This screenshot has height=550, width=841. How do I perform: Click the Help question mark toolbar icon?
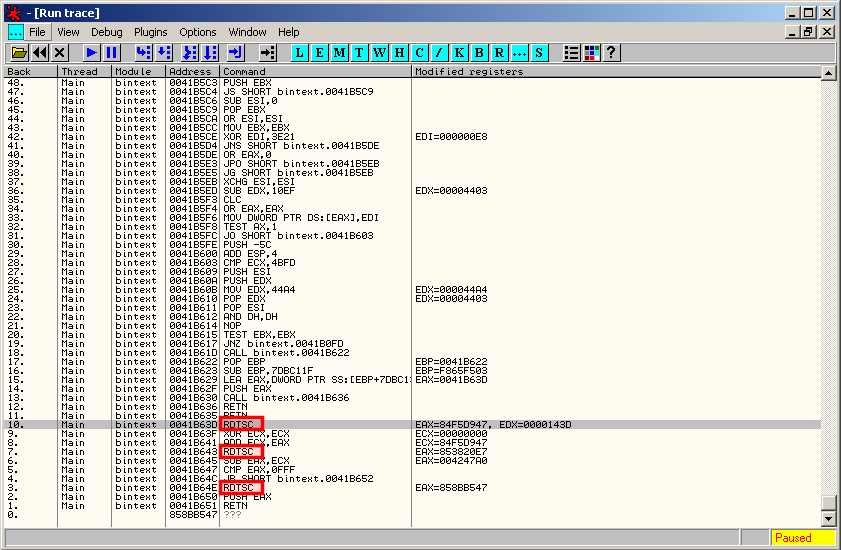click(611, 52)
